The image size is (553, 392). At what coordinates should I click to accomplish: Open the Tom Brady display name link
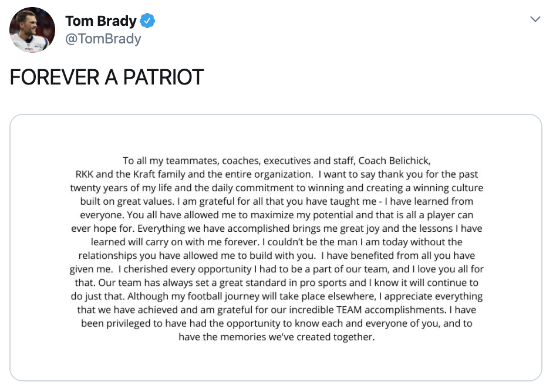100,22
